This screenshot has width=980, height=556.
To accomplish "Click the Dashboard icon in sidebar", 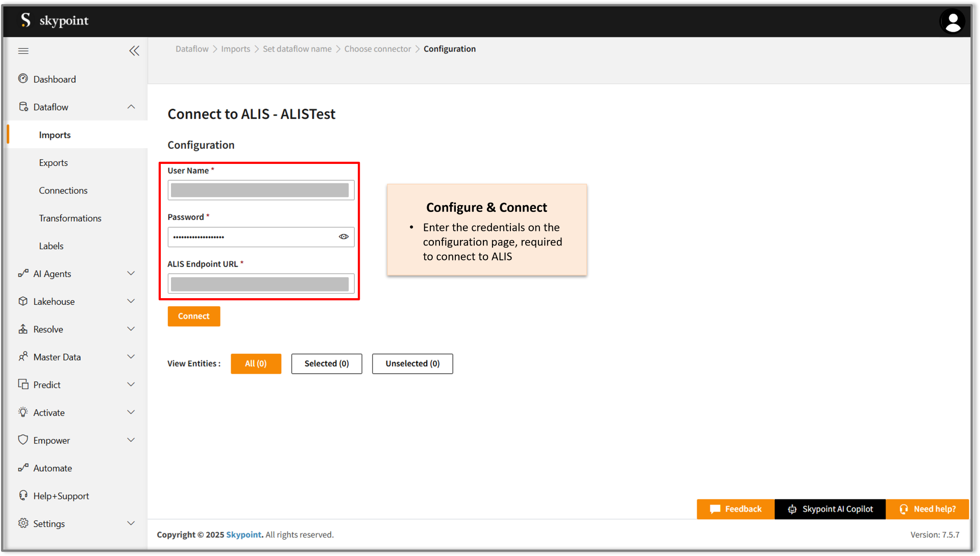I will coord(22,79).
